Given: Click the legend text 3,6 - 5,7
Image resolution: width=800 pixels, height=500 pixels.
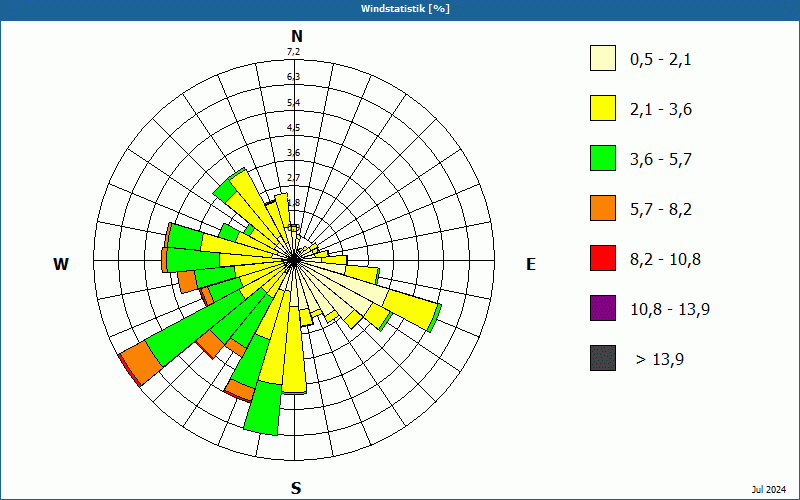Looking at the screenshot, I should (661, 160).
